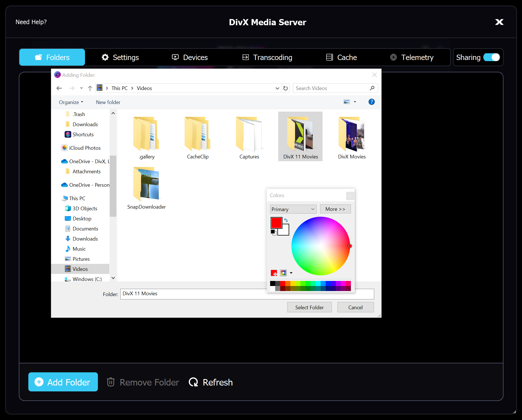Open the recent locations dropdown arrow
This screenshot has width=522, height=420.
(81, 88)
